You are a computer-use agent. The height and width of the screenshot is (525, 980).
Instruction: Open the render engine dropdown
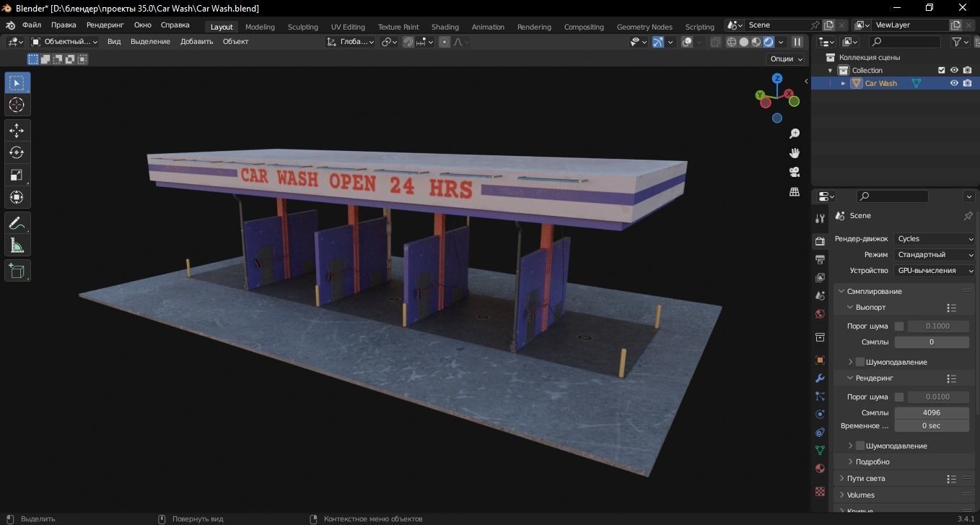click(935, 239)
